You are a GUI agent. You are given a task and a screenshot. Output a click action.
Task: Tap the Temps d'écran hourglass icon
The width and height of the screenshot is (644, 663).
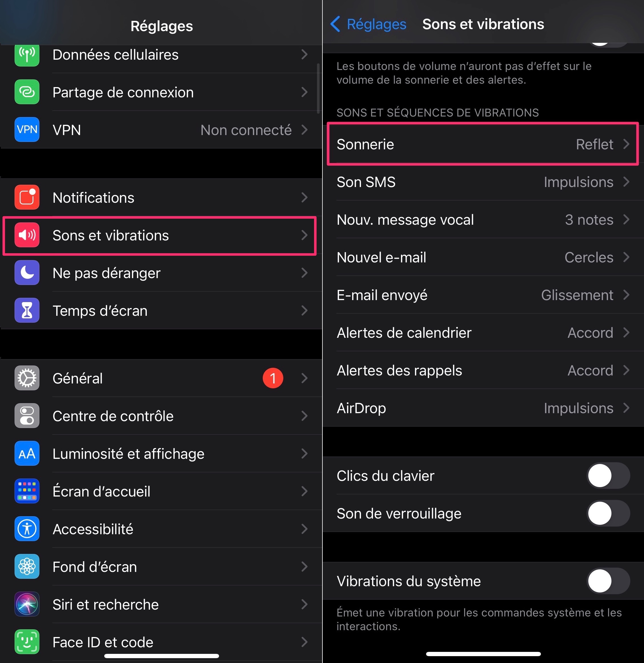pyautogui.click(x=27, y=311)
